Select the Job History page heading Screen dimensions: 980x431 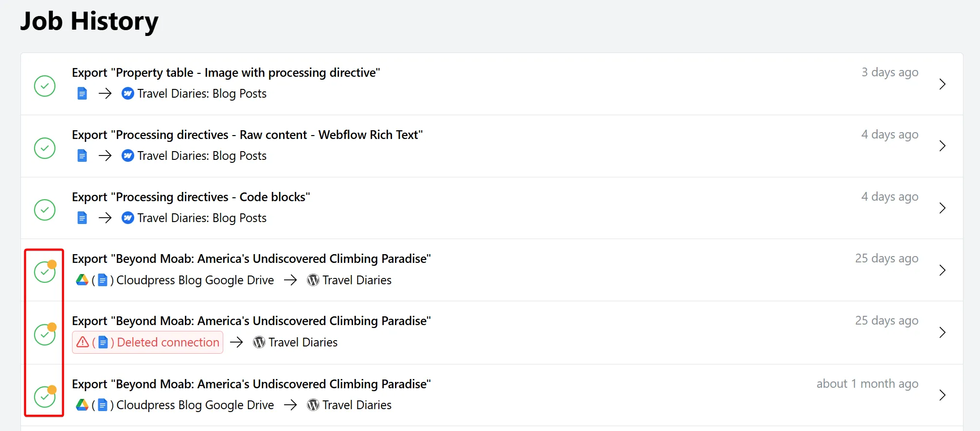89,21
